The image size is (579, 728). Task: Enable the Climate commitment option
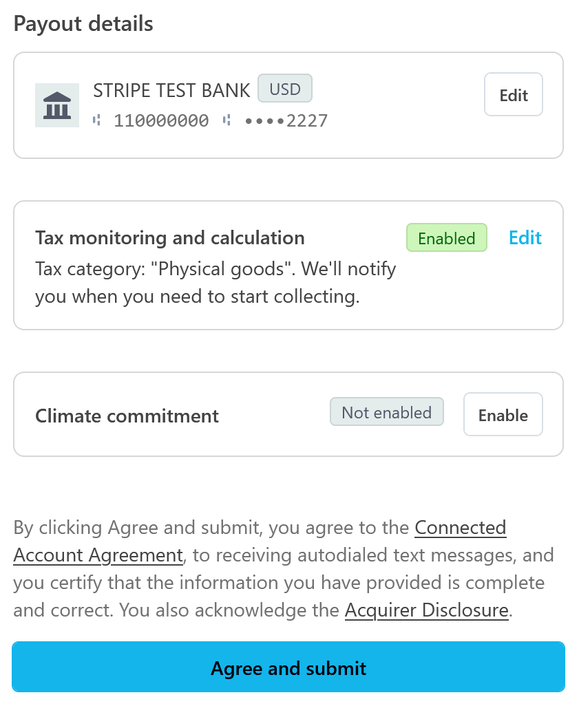[x=503, y=415]
